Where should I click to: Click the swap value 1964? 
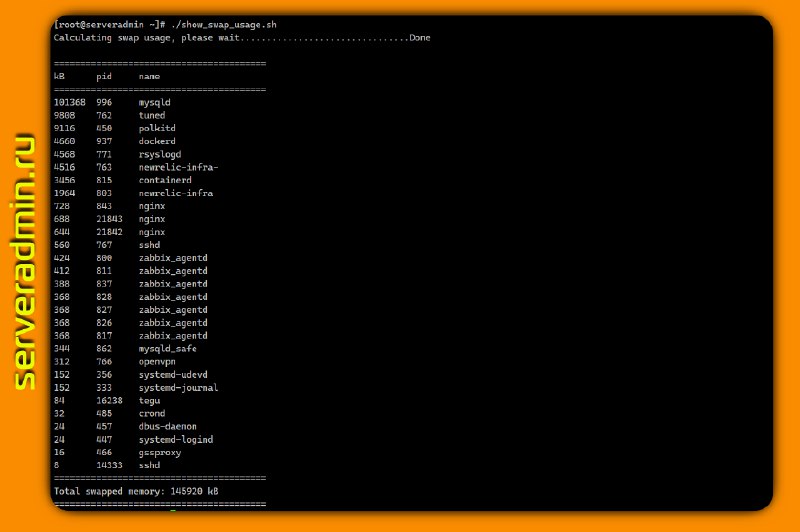tap(64, 193)
